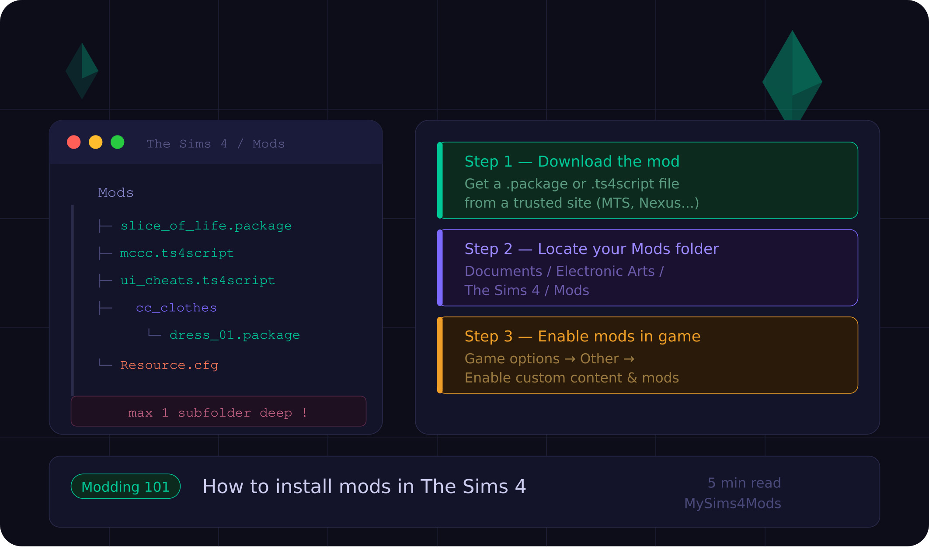The image size is (929, 560).
Task: Click 'Enable custom content & mods' text
Action: (x=572, y=378)
